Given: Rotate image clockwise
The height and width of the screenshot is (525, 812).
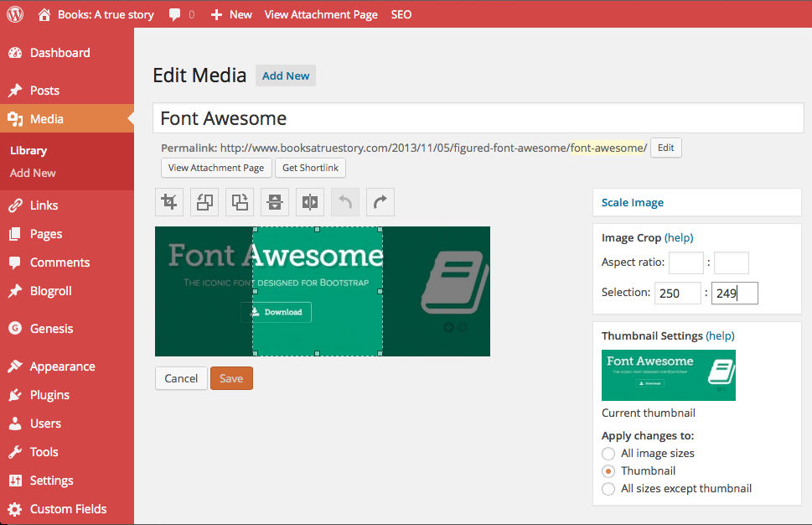Looking at the screenshot, I should [240, 202].
